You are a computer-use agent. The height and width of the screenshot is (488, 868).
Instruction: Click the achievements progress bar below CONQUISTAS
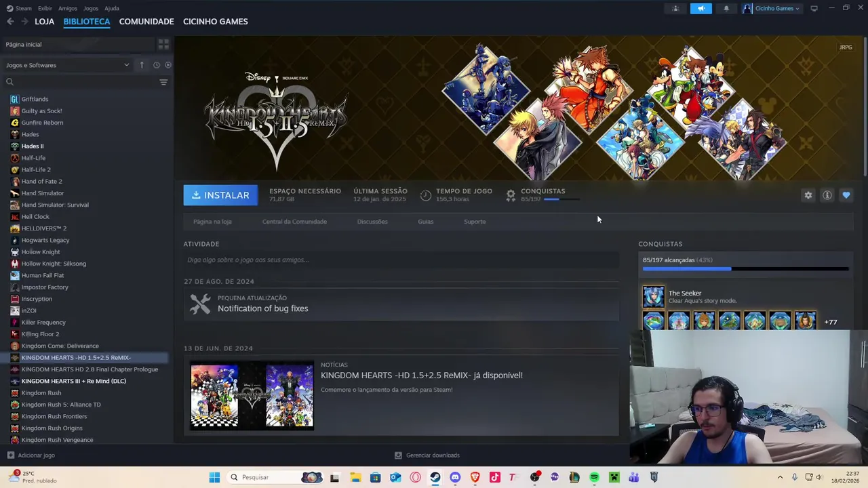pos(560,199)
